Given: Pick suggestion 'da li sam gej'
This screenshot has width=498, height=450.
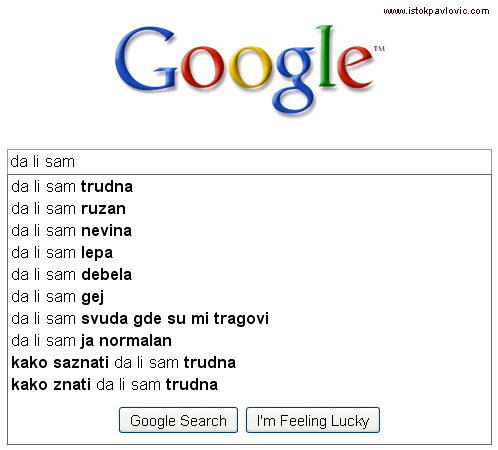Looking at the screenshot, I should pyautogui.click(x=249, y=296).
